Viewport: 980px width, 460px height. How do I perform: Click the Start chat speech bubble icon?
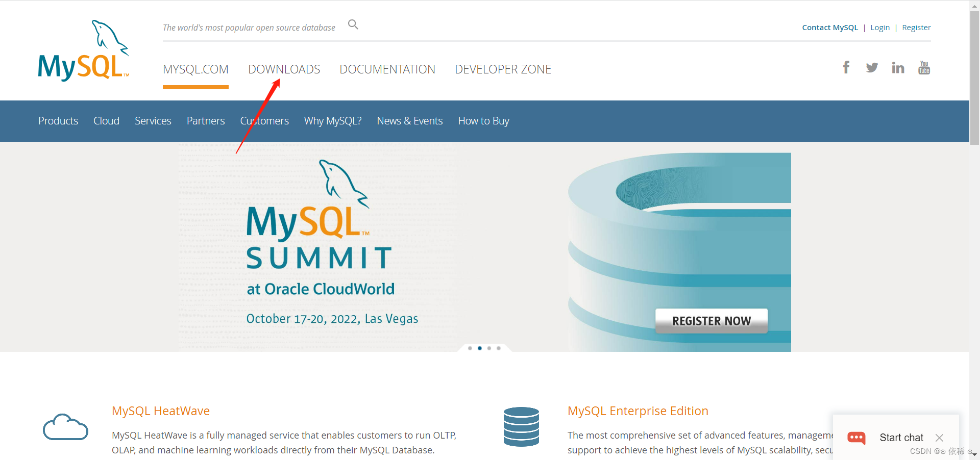coord(857,438)
